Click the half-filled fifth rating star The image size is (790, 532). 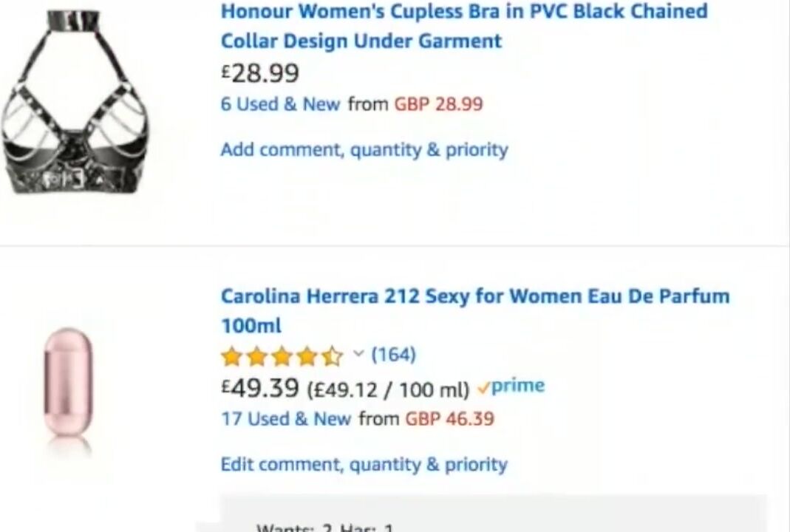[x=333, y=356]
